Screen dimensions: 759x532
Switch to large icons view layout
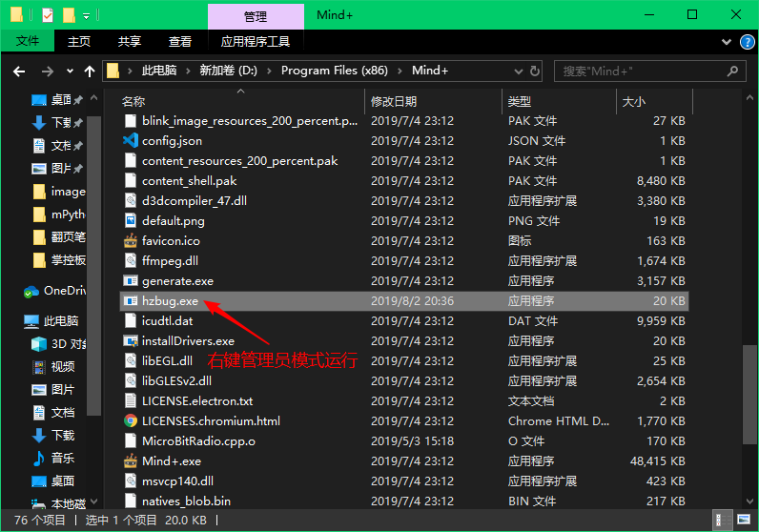[743, 520]
